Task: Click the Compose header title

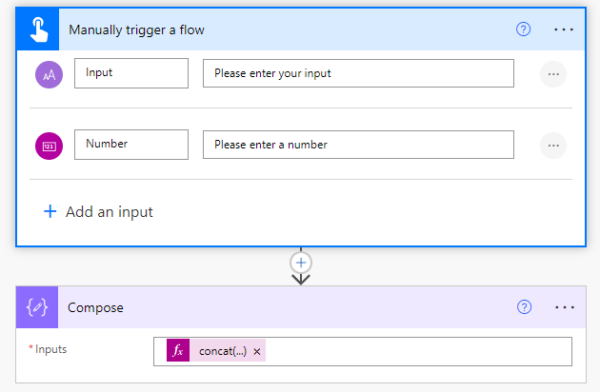Action: [95, 307]
